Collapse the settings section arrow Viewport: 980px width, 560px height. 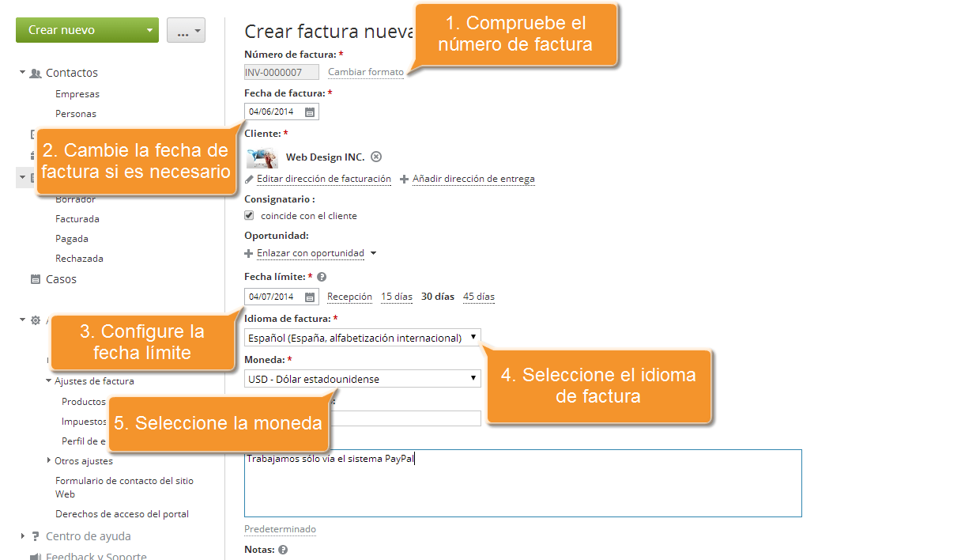pyautogui.click(x=23, y=320)
